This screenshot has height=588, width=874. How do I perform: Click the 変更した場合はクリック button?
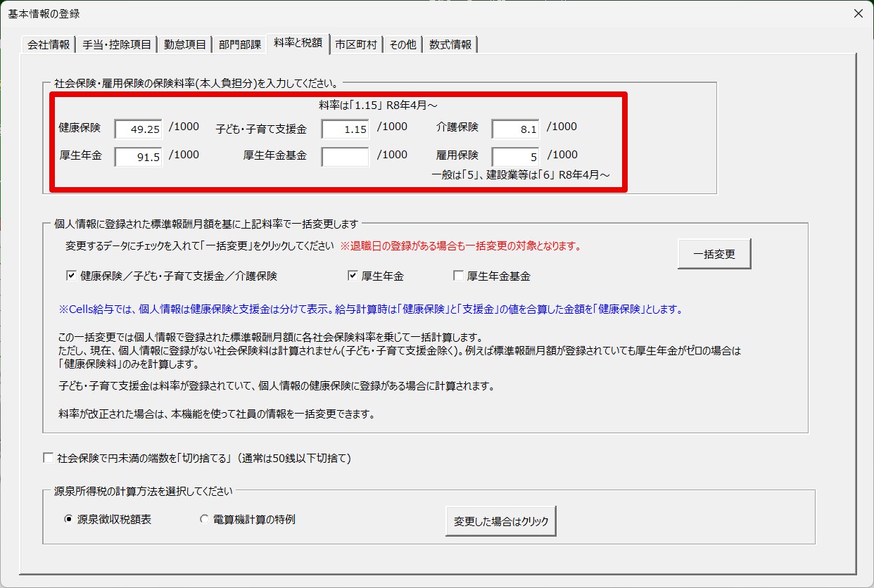pos(500,522)
